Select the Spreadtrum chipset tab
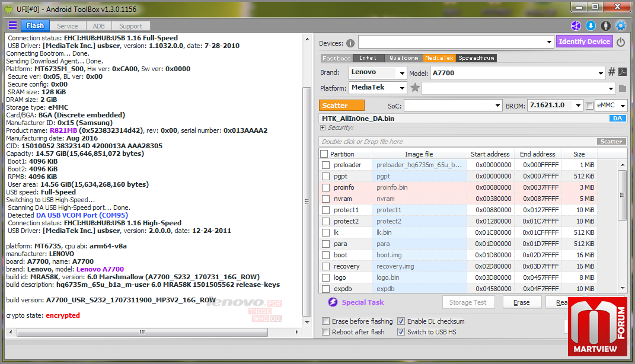 click(x=476, y=58)
